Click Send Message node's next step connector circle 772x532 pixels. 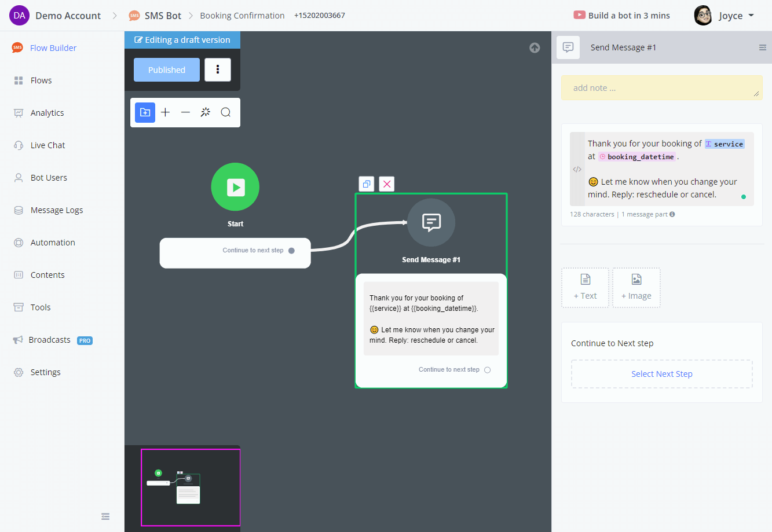(487, 370)
